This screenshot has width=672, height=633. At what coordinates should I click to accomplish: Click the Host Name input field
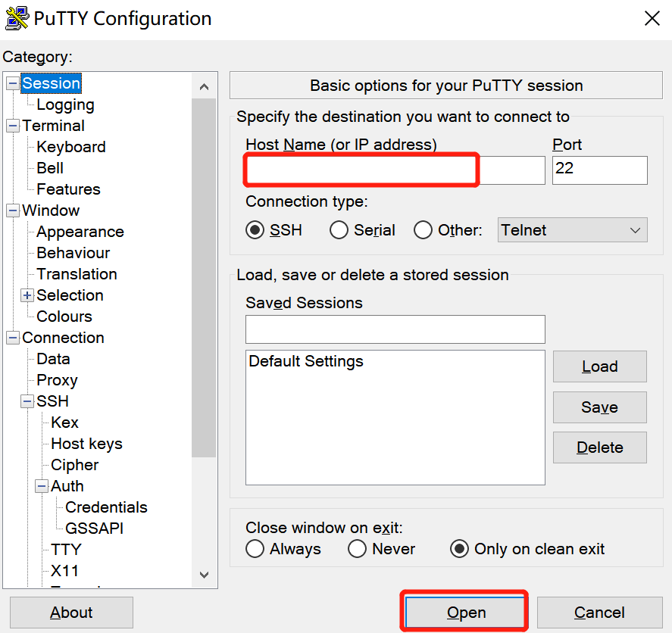394,170
